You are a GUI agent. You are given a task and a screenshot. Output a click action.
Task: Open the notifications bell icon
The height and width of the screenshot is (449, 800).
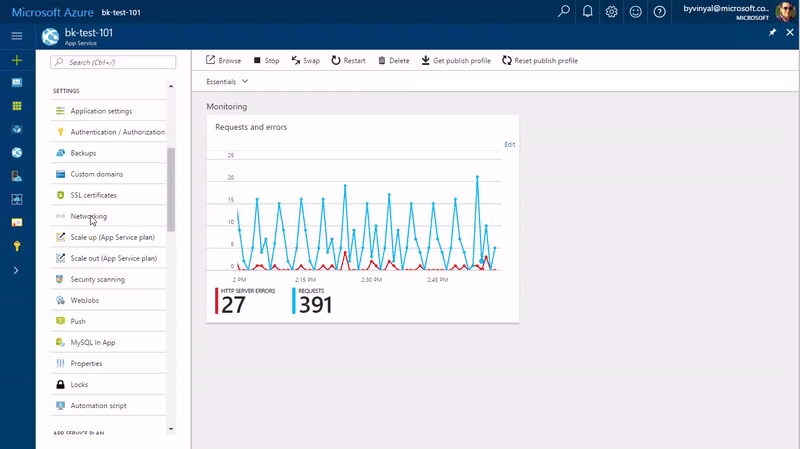(x=588, y=12)
